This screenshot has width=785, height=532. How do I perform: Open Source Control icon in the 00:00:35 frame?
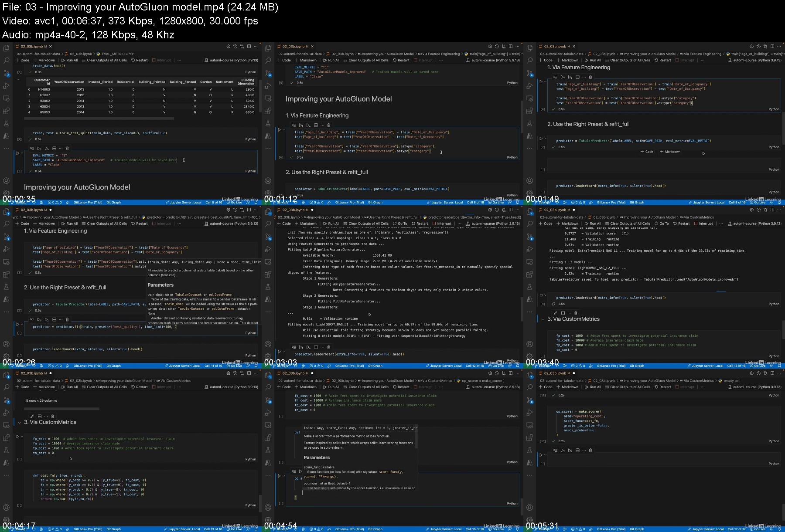(x=6, y=73)
